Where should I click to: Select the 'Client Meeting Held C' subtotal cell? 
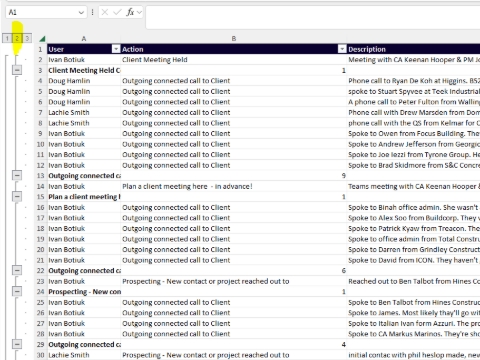84,70
